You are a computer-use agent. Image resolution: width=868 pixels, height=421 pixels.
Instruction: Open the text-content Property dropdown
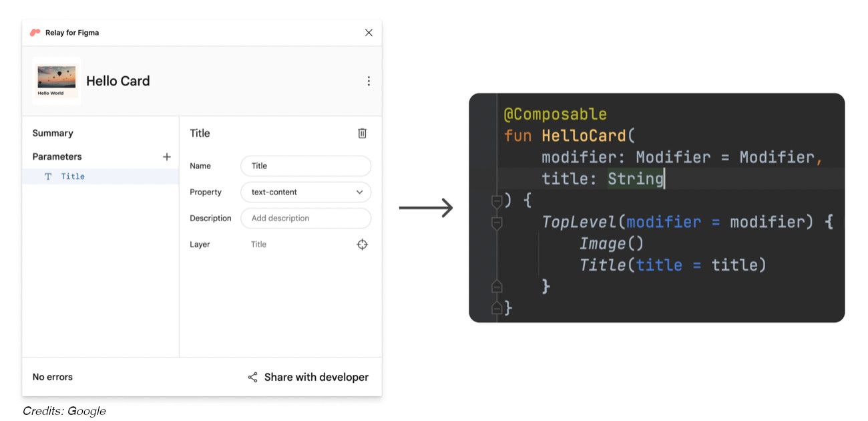pos(305,192)
